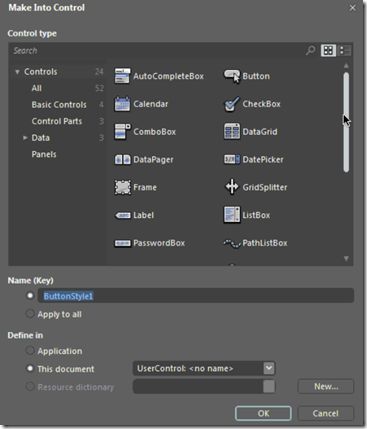Select the CheckBox control icon
The height and width of the screenshot is (429, 367).
click(232, 104)
